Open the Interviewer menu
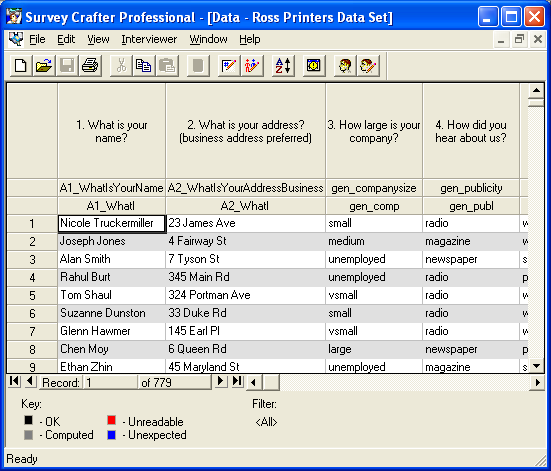 click(x=149, y=39)
